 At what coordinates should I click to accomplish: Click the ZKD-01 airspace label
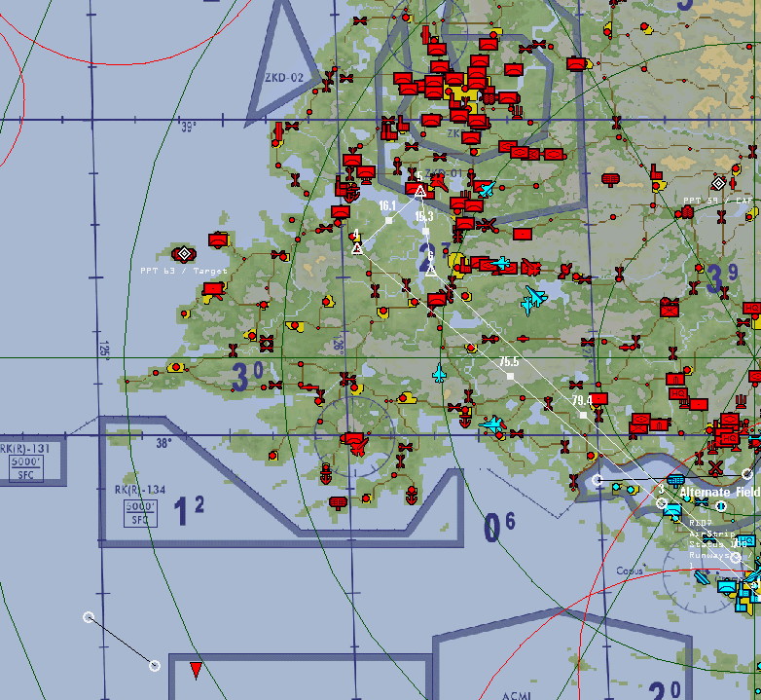point(443,173)
